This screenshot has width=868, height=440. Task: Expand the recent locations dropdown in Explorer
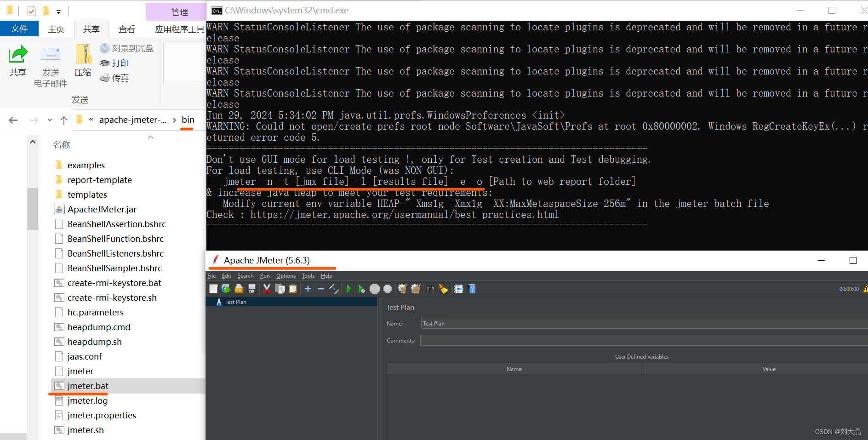50,120
